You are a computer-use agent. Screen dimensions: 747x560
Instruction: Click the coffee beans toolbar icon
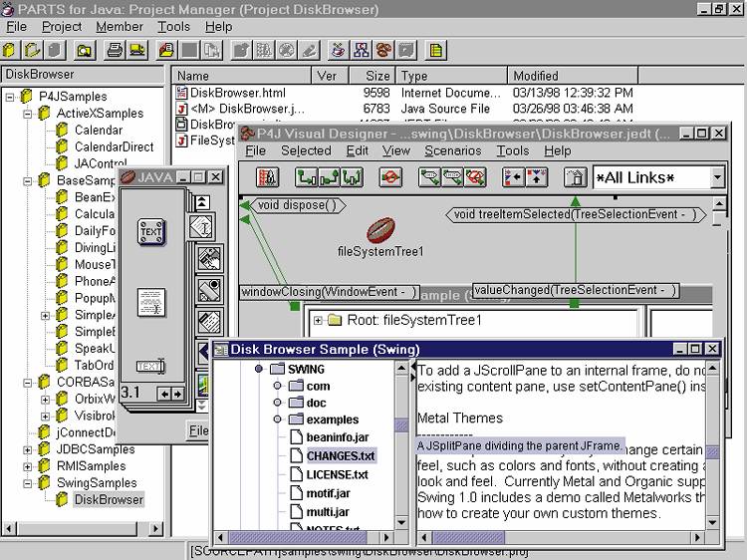point(384,50)
